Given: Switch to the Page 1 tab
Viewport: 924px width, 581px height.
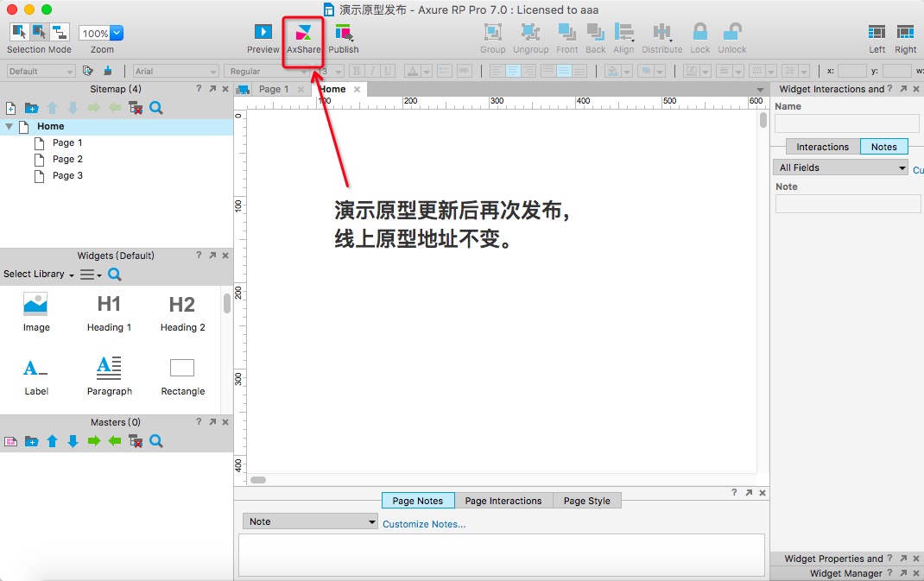Looking at the screenshot, I should (274, 89).
